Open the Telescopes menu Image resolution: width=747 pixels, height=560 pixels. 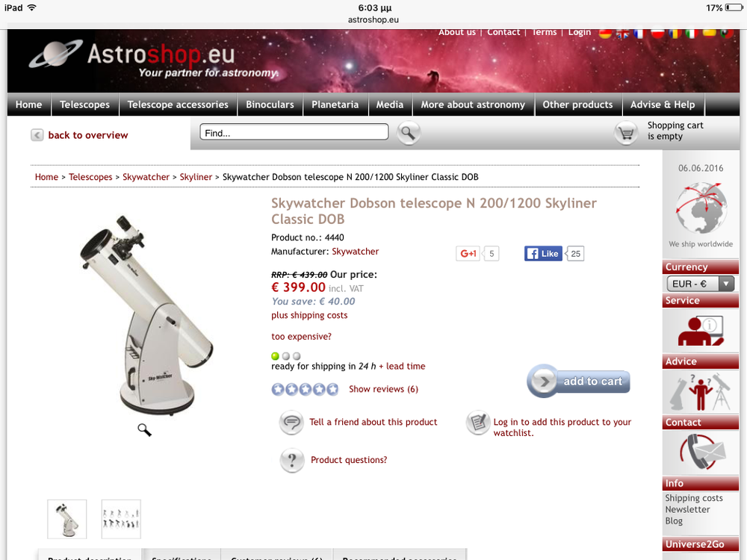coord(85,105)
